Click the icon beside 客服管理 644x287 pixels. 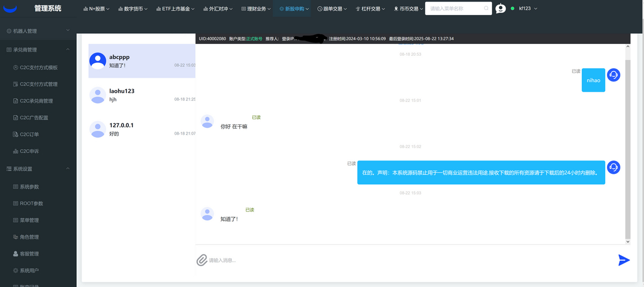pyautogui.click(x=15, y=254)
